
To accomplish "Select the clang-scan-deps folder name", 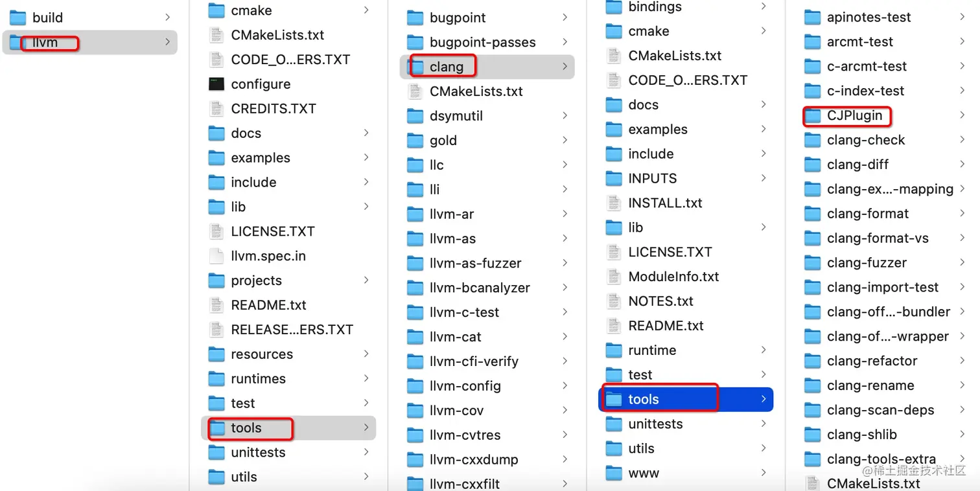I will (x=880, y=410).
